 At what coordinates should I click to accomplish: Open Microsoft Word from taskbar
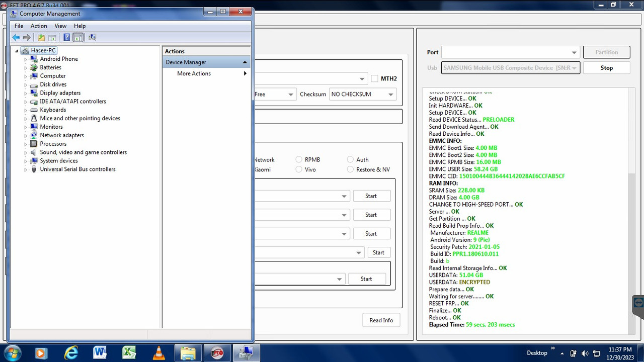point(100,353)
